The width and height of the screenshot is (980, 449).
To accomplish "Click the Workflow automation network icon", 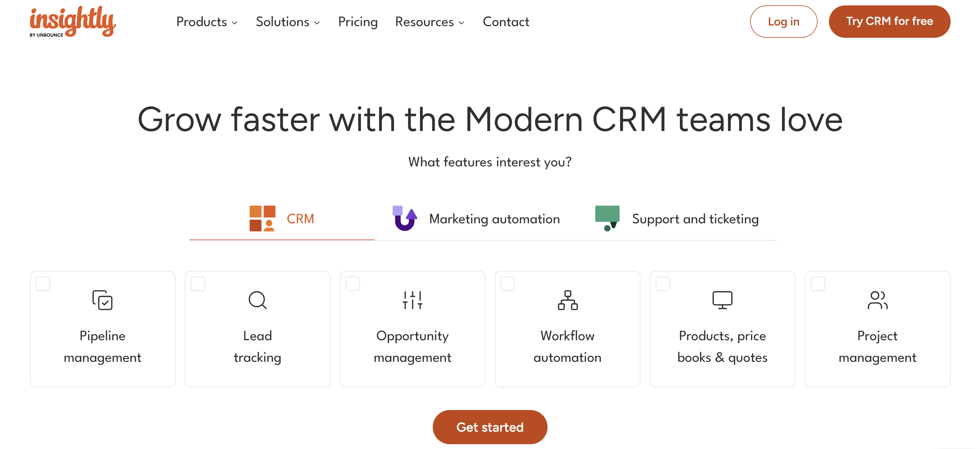I will 568,300.
